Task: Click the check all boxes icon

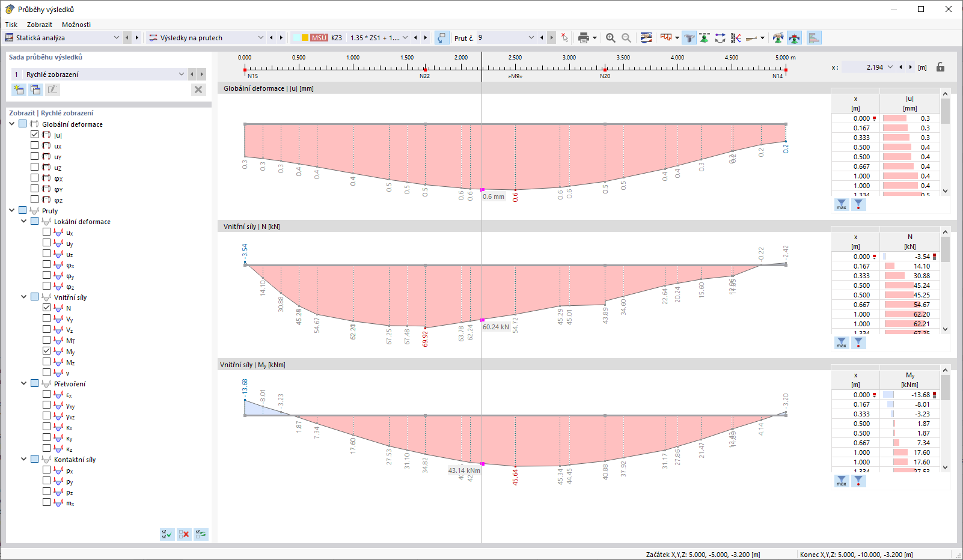Action: point(167,534)
